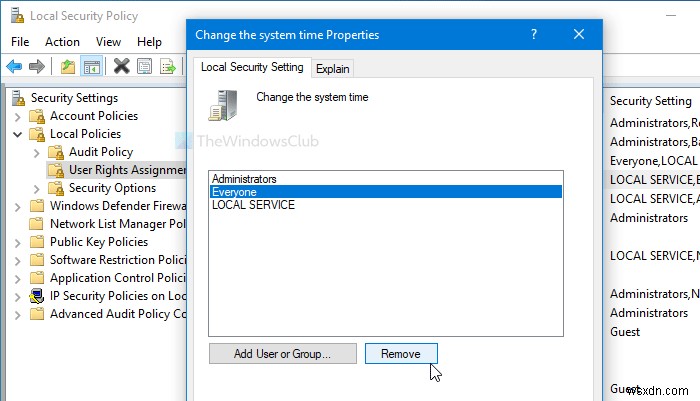Viewport: 700px width, 401px height.
Task: Select Network List Manager Policies
Action: pos(118,224)
